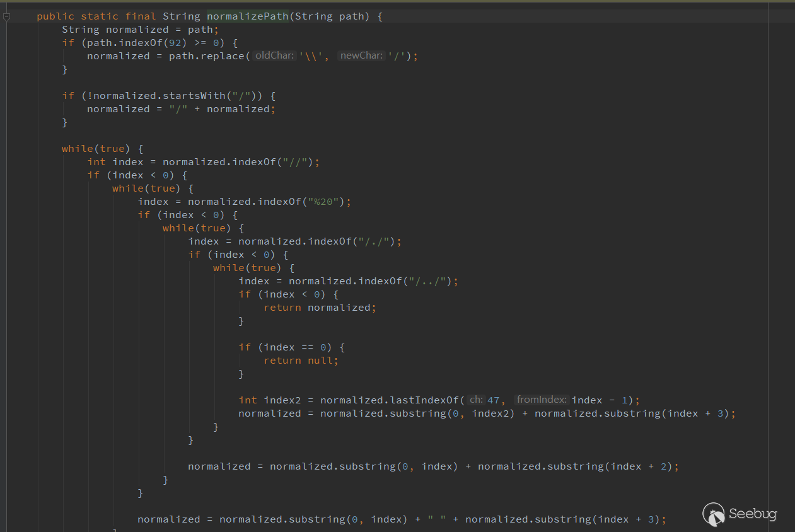Click the '\\' character literal
This screenshot has height=532, width=795.
pyautogui.click(x=311, y=56)
